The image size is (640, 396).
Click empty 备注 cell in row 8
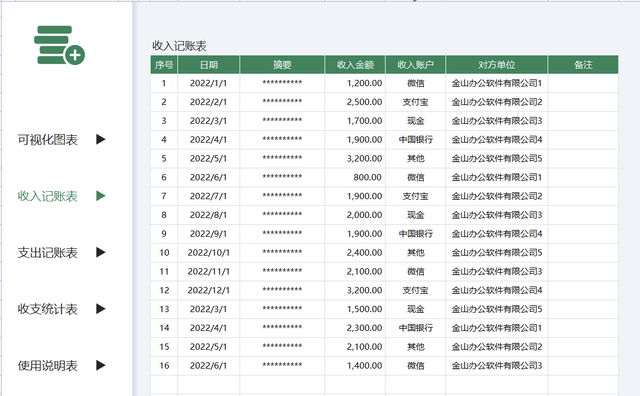[583, 215]
